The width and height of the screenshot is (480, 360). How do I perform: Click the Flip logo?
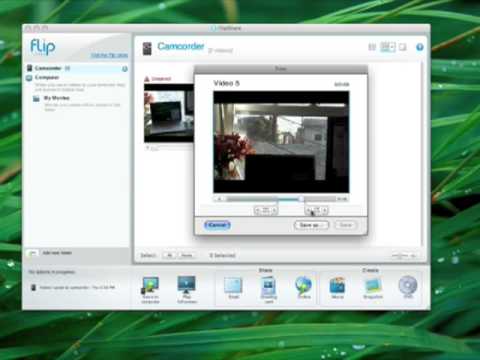43,46
